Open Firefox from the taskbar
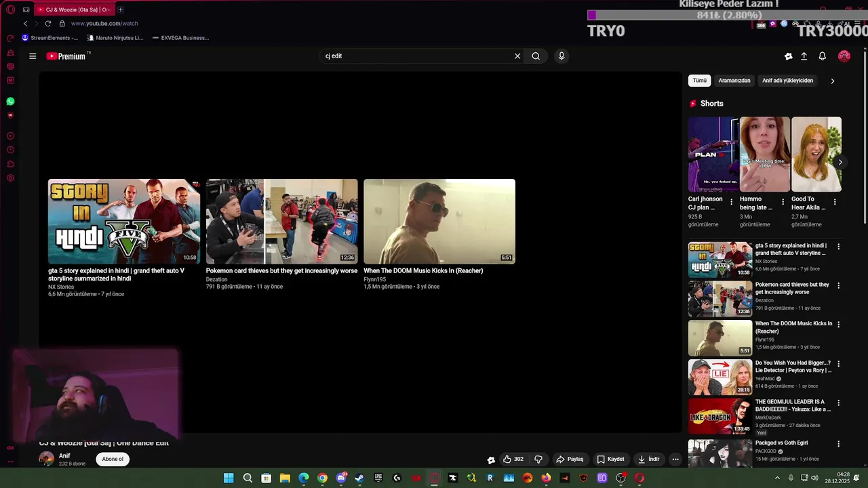This screenshot has height=488, width=868. tap(546, 478)
